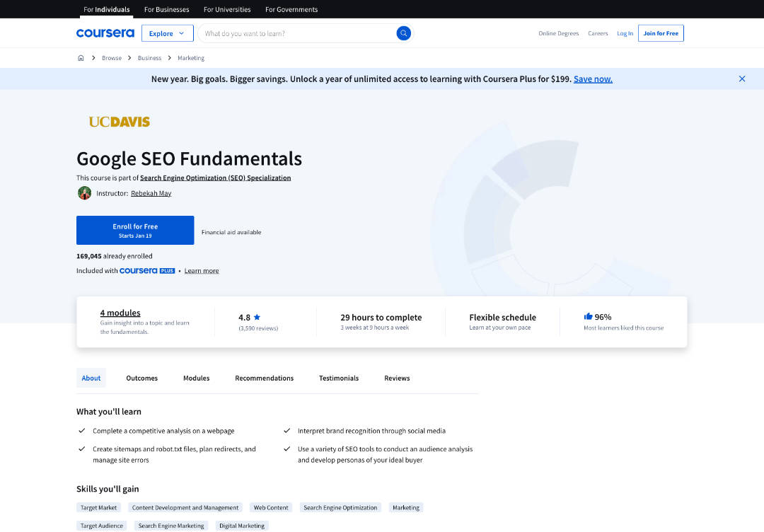Open the For Universities menu item
Image resolution: width=764 pixels, height=532 pixels.
click(226, 9)
